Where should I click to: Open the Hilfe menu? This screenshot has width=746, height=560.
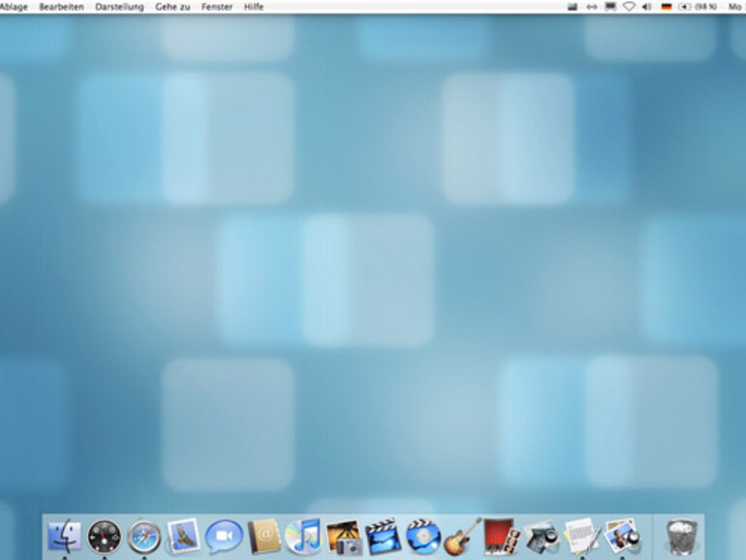(x=254, y=7)
